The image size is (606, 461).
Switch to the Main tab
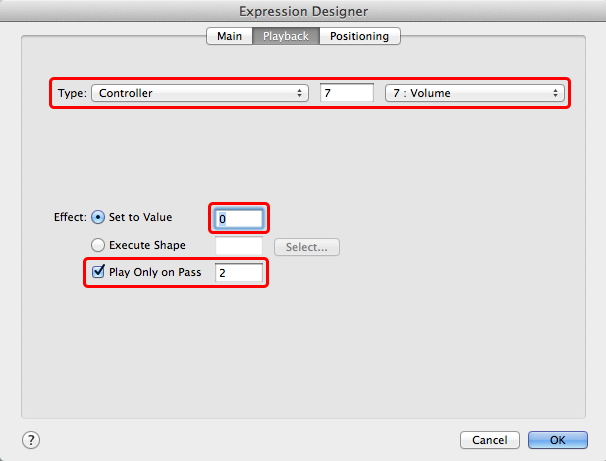tap(226, 36)
